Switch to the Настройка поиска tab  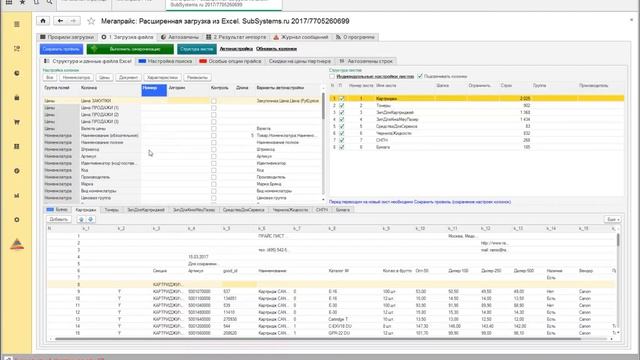coord(165,61)
